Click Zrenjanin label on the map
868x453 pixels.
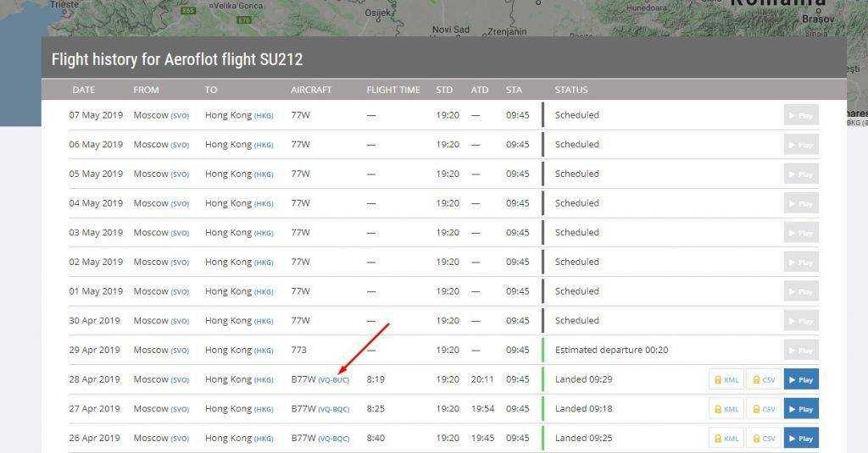click(507, 32)
